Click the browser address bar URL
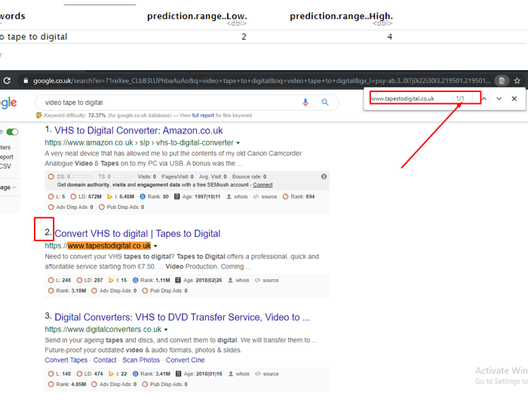The height and width of the screenshot is (420, 528). coord(262,81)
